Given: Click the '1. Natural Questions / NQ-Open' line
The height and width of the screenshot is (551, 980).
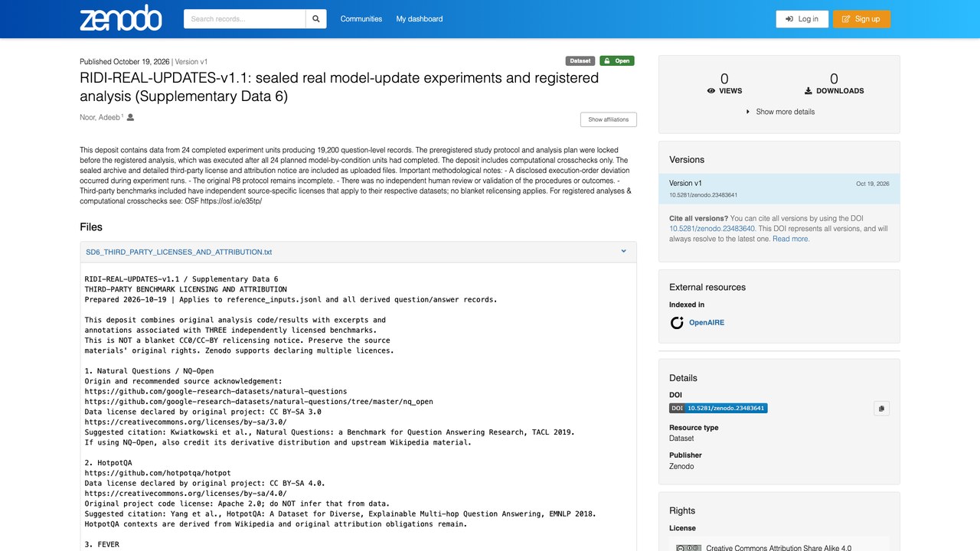Looking at the screenshot, I should [149, 371].
